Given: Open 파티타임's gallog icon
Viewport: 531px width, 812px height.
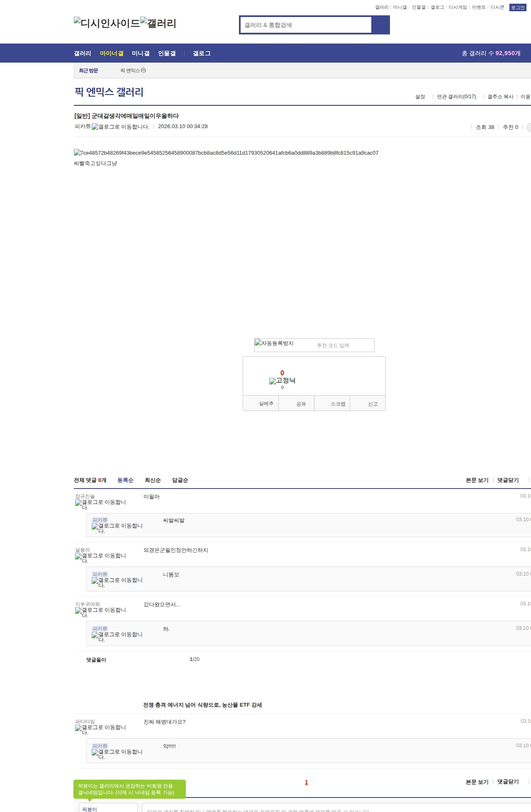Looking at the screenshot, I should [100, 729].
